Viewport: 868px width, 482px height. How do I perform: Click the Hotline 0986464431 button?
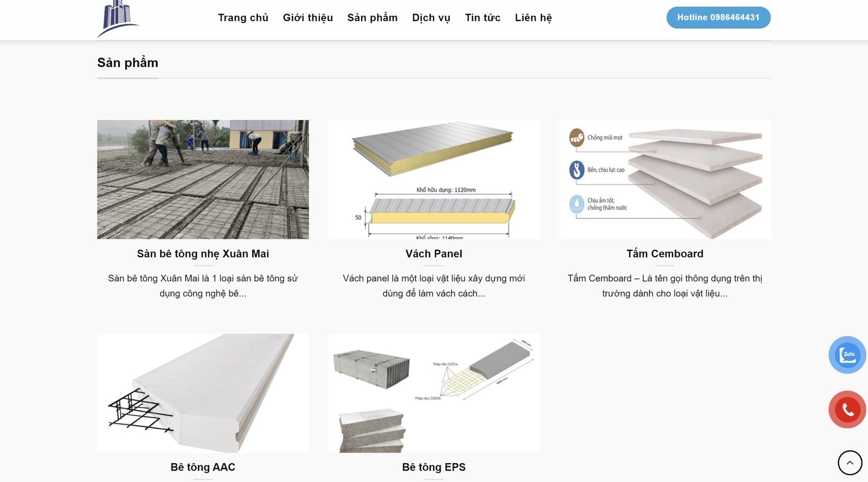point(718,17)
